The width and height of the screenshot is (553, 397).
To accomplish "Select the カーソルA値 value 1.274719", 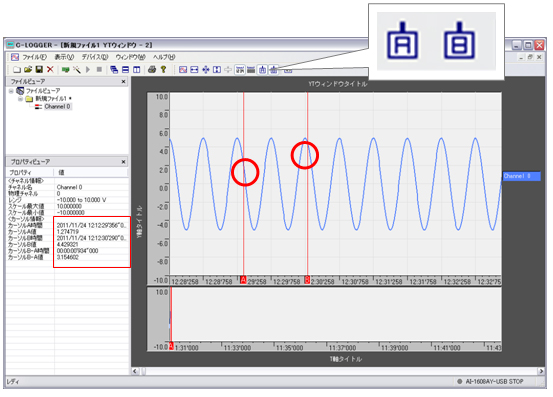I will pos(67,232).
